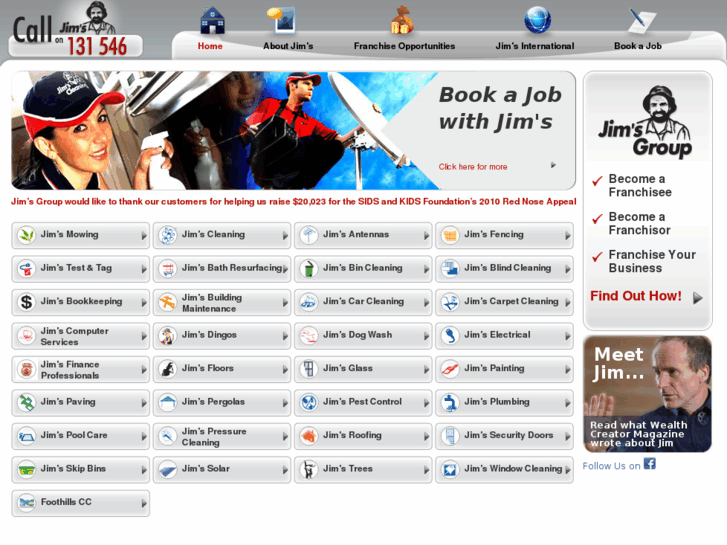Click the arrow on Jim's Bath Resurfacing button
This screenshot has height=545, width=727.
(x=285, y=269)
